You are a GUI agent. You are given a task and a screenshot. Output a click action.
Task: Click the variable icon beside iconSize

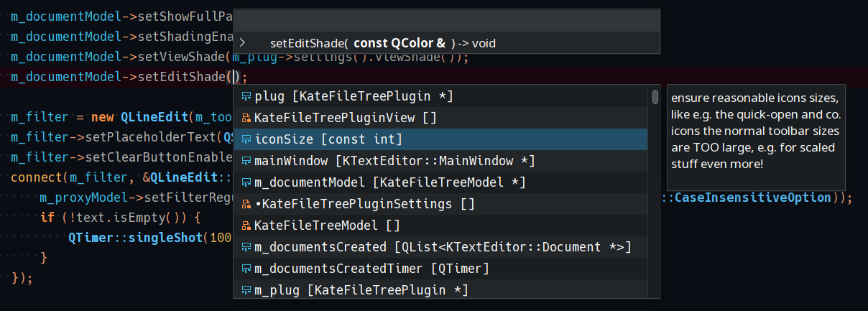[x=246, y=139]
